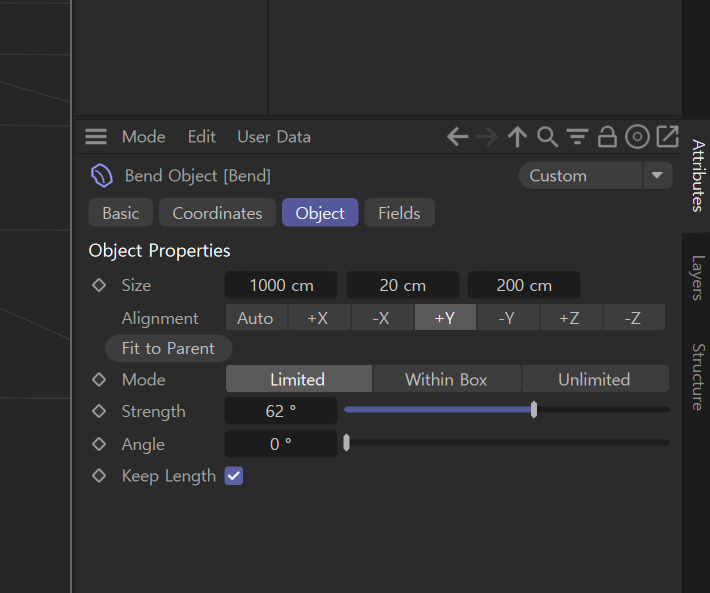Uncheck the Keep Length checkbox
The image size is (710, 593).
tap(234, 476)
